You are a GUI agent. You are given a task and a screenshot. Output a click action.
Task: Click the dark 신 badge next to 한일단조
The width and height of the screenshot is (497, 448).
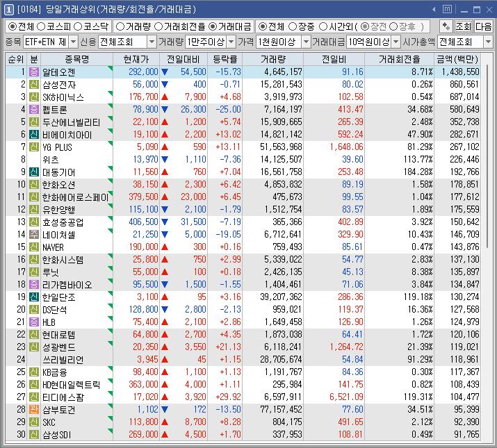pyautogui.click(x=34, y=297)
